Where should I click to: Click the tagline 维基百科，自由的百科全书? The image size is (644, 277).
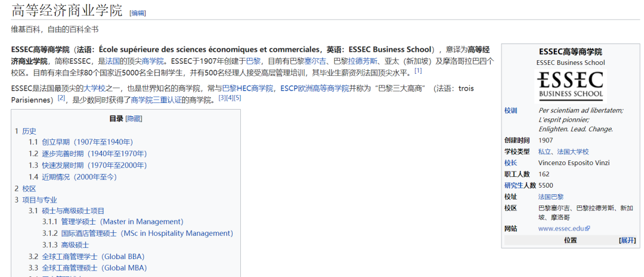click(x=55, y=30)
